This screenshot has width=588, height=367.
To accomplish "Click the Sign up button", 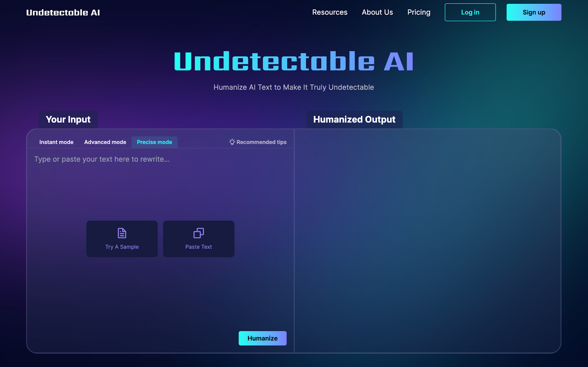I will pos(534,12).
